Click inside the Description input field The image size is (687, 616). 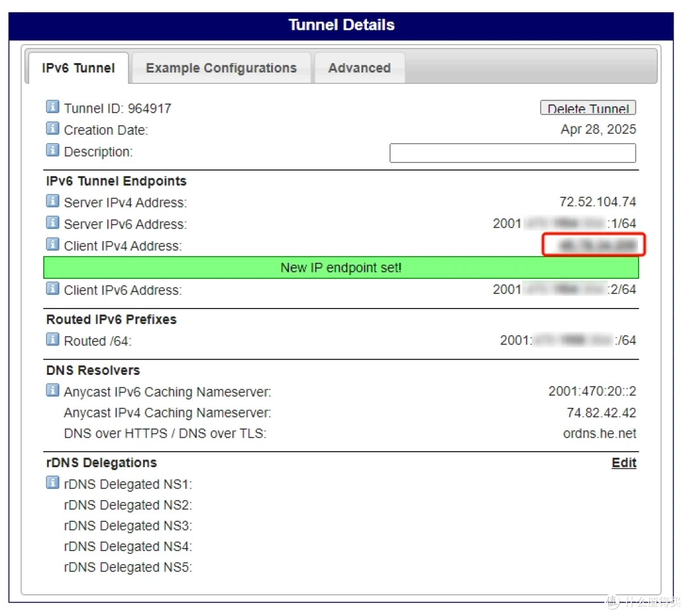pos(513,153)
